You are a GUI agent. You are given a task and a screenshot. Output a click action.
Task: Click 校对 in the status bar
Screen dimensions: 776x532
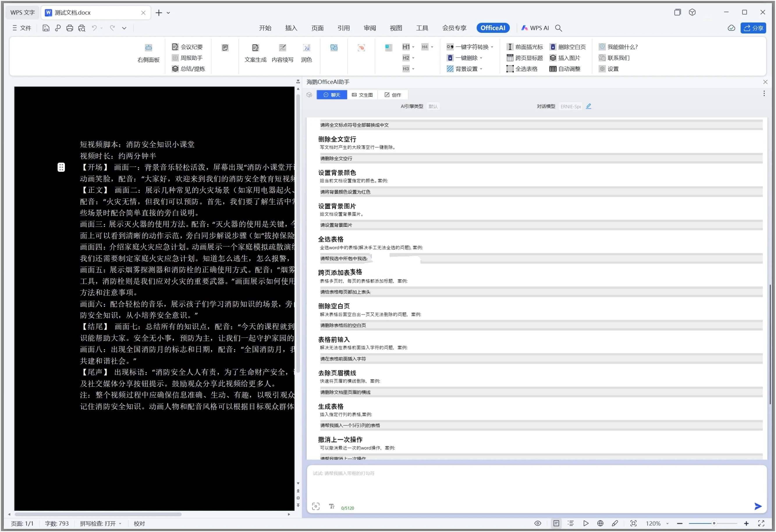[139, 523]
